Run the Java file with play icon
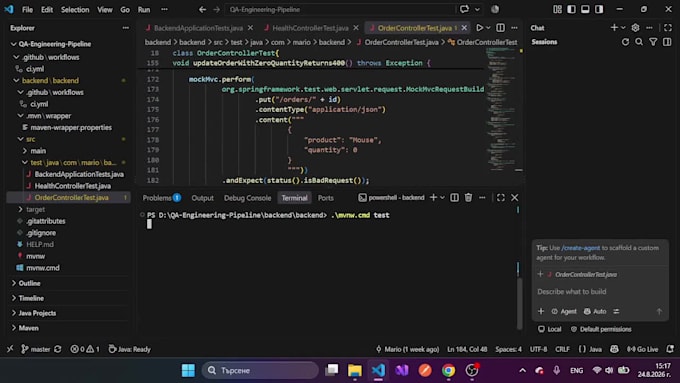This screenshot has height=383, width=680. click(x=479, y=28)
